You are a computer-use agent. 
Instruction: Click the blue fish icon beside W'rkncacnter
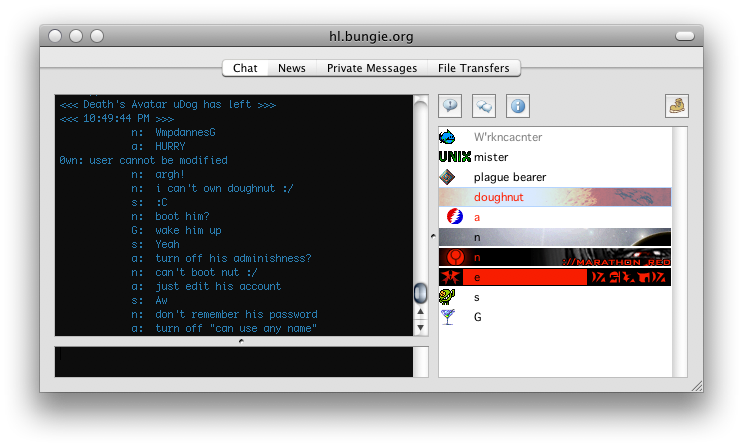pyautogui.click(x=448, y=137)
